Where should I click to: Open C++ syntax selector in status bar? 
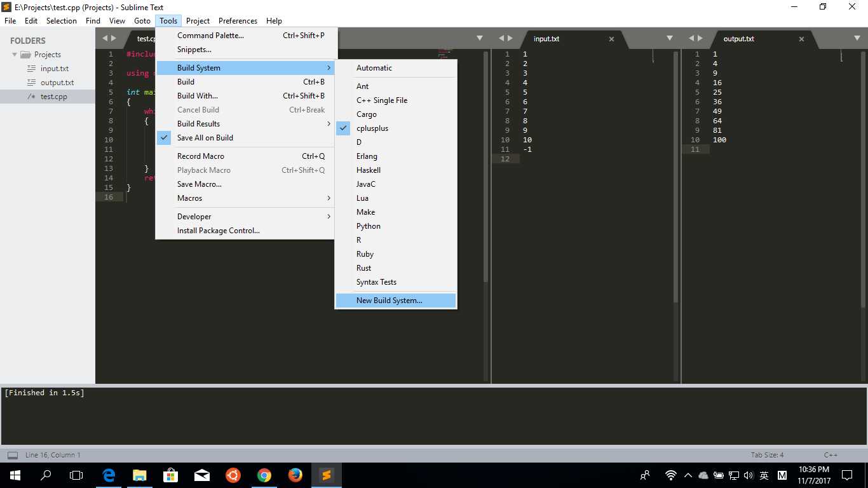831,455
